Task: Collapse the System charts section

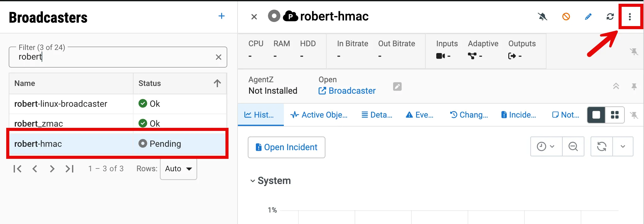Action: pyautogui.click(x=253, y=181)
